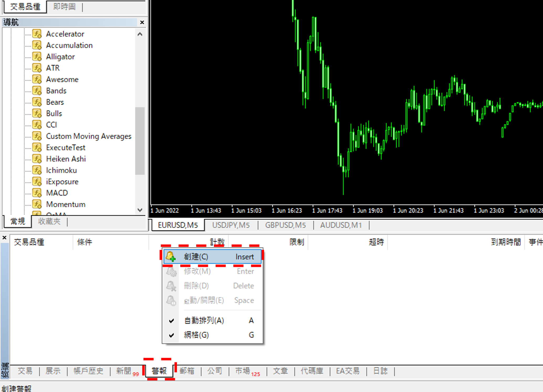Click the EURUSD candlestick chart area
This screenshot has height=392, width=543.
tap(347, 102)
